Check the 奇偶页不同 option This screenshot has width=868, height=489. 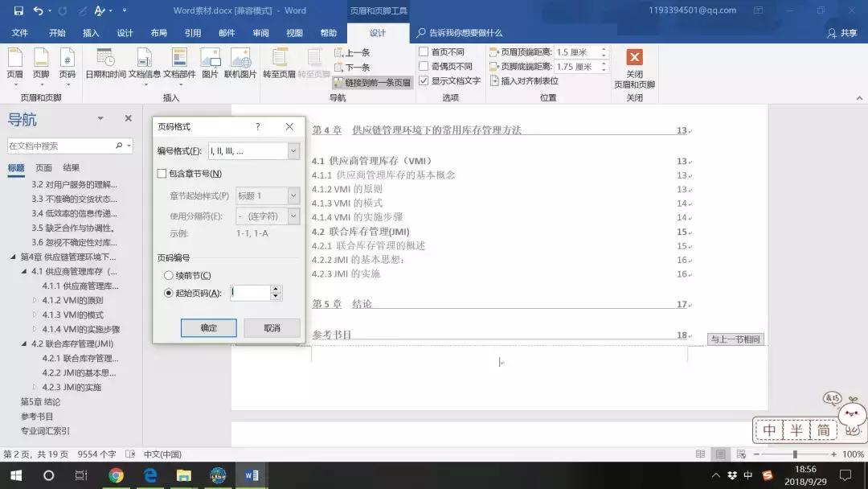[x=424, y=66]
